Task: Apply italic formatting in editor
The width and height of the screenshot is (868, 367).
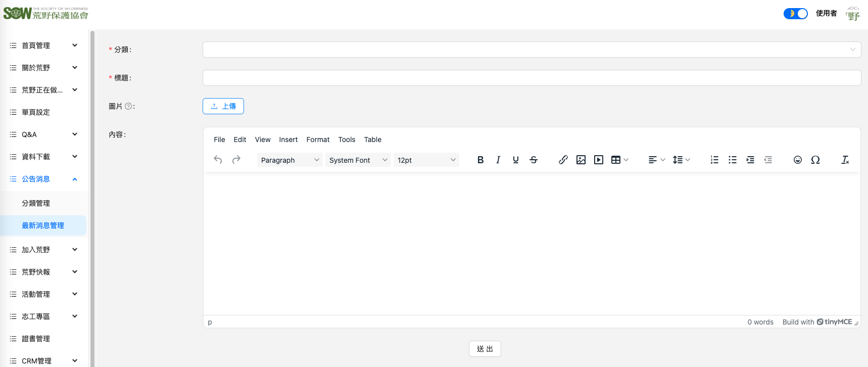Action: tap(498, 160)
